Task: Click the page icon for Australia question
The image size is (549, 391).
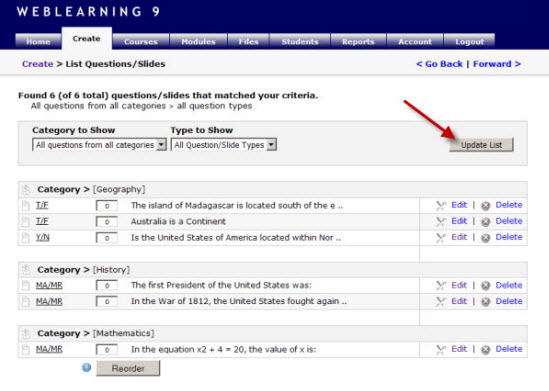Action: (26, 222)
